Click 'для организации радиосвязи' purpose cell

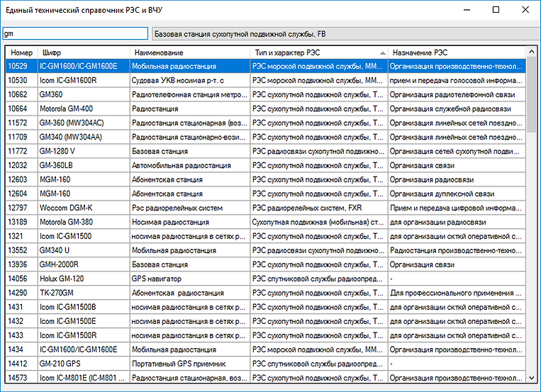(457, 222)
